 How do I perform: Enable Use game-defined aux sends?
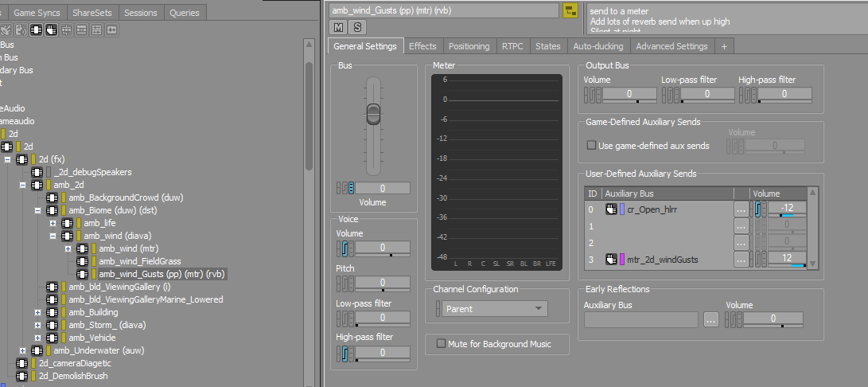point(592,146)
